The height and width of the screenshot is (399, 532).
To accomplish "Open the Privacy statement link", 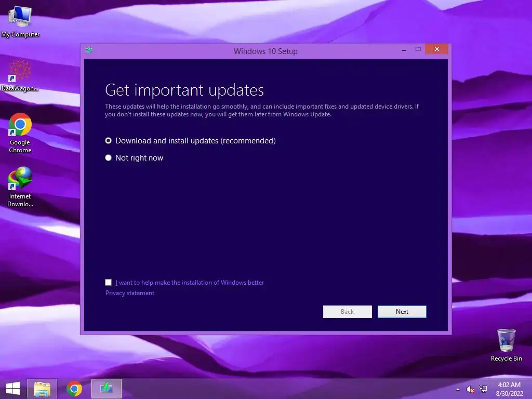I will 129,293.
